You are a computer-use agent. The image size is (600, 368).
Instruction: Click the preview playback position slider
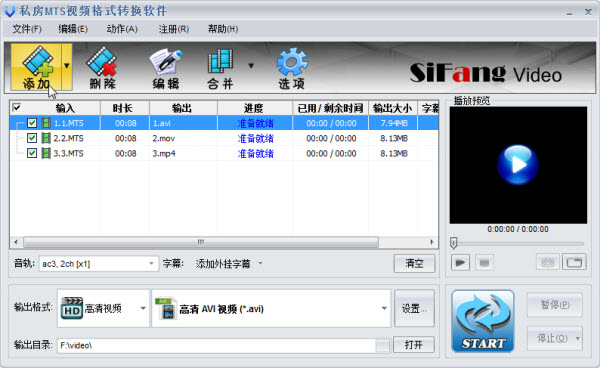pos(517,243)
